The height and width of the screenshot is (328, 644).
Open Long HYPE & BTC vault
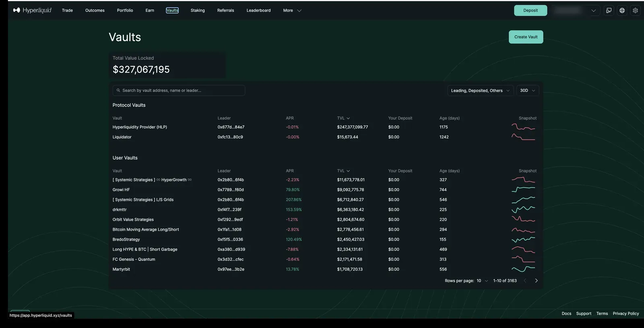(x=145, y=249)
